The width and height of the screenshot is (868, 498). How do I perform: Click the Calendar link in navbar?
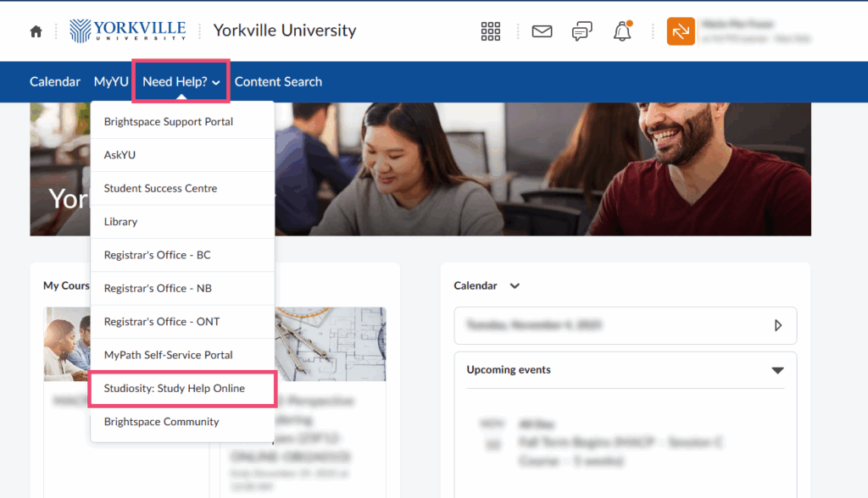pos(55,82)
